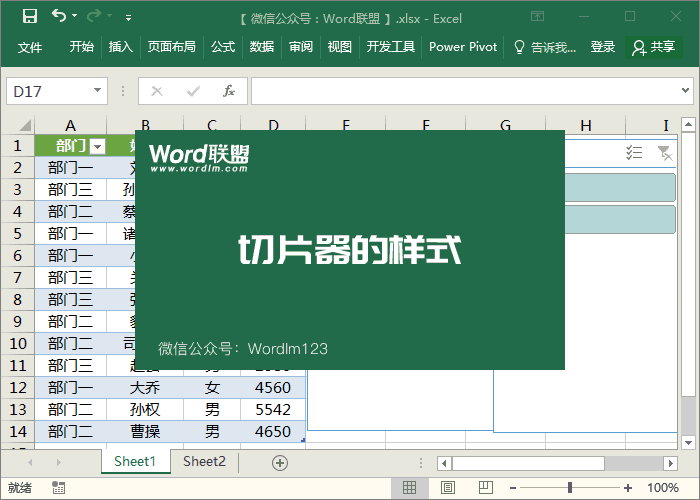This screenshot has height=500, width=700.
Task: Add a new sheet with plus icon
Action: [x=280, y=462]
